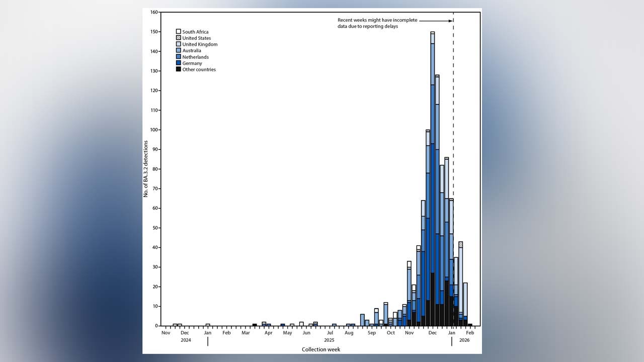Click the Germany legend color box
The height and width of the screenshot is (362, 644).
coord(179,63)
